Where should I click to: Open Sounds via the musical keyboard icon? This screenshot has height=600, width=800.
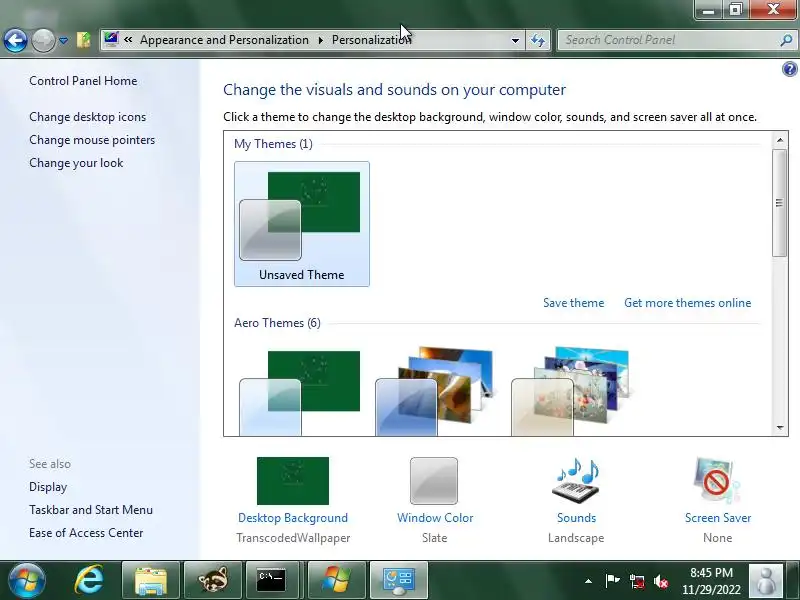(x=576, y=481)
